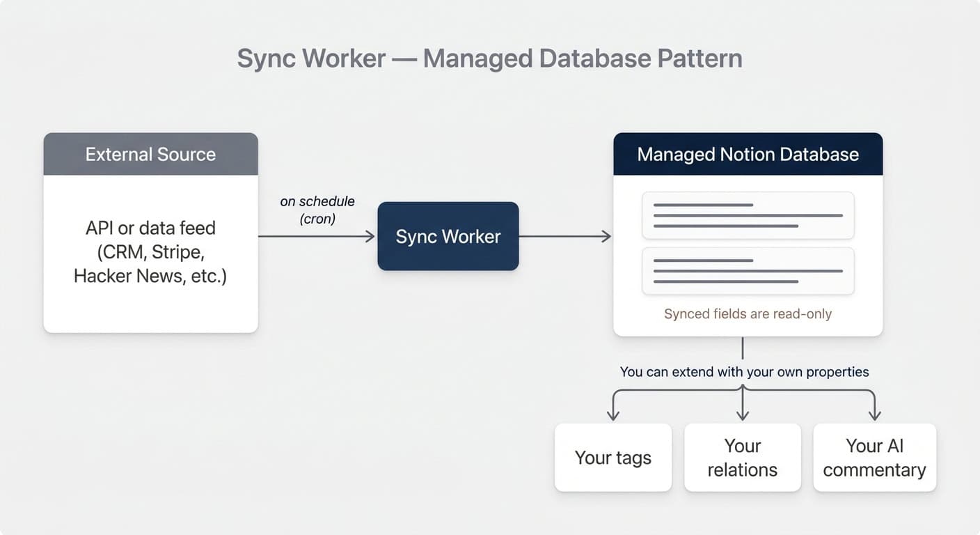
Task: Click the Managed Notion Database header
Action: 748,154
